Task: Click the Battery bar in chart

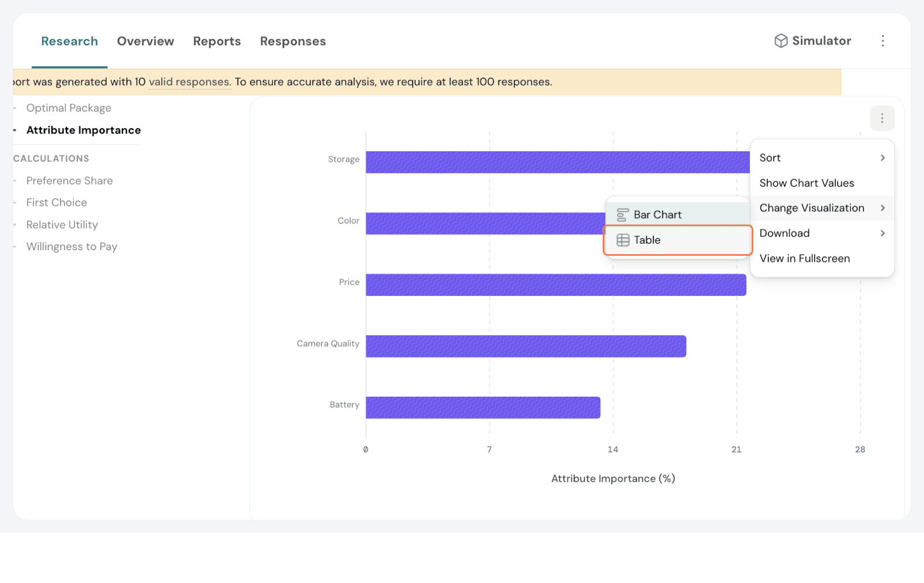Action: click(483, 408)
